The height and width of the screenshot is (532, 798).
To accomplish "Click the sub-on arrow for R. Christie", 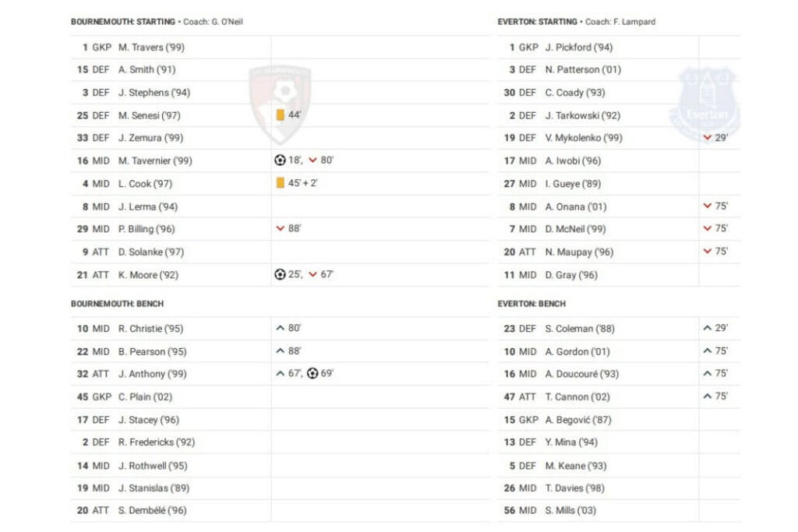I will [281, 329].
